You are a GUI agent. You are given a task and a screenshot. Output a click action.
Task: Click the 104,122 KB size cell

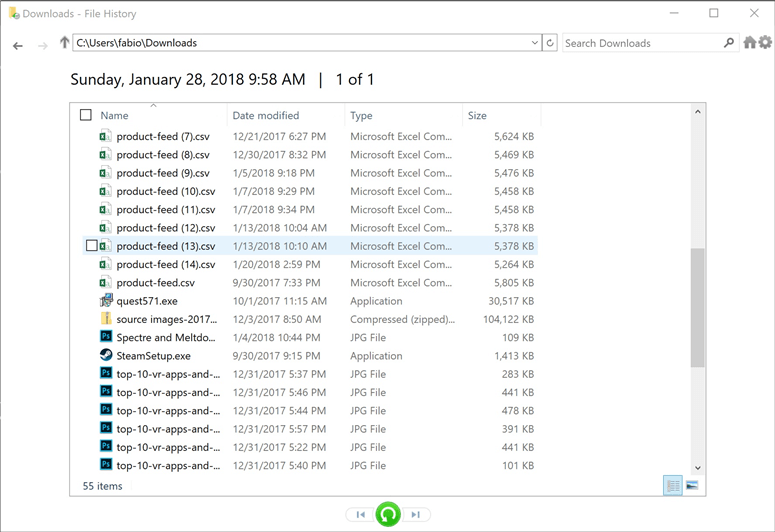click(509, 319)
